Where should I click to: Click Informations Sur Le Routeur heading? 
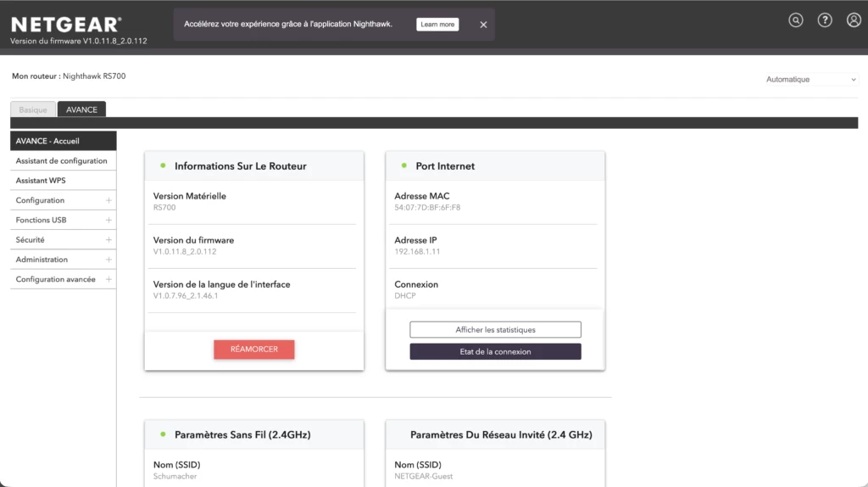(x=240, y=166)
